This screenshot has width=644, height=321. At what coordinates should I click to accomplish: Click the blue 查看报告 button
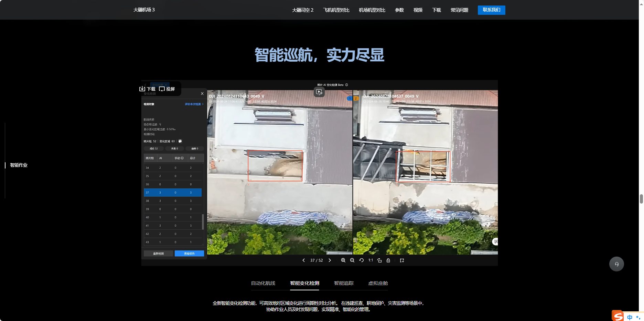(x=189, y=253)
